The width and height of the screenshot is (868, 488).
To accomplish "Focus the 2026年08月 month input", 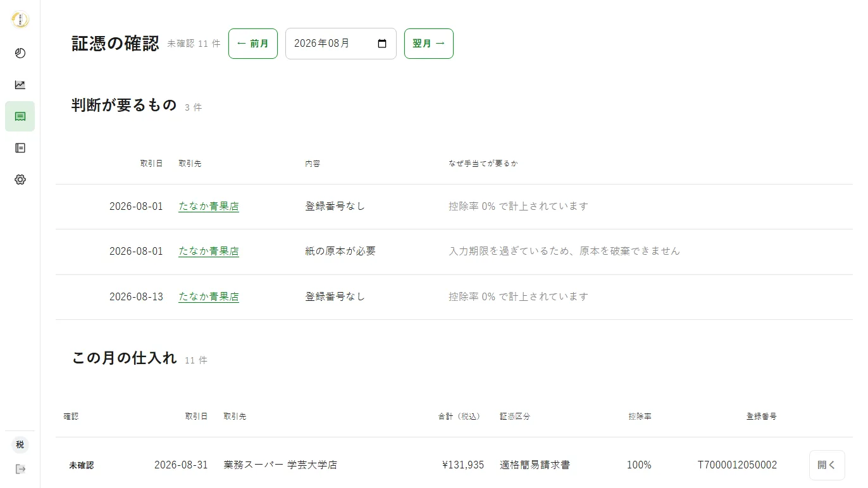I will (x=341, y=44).
